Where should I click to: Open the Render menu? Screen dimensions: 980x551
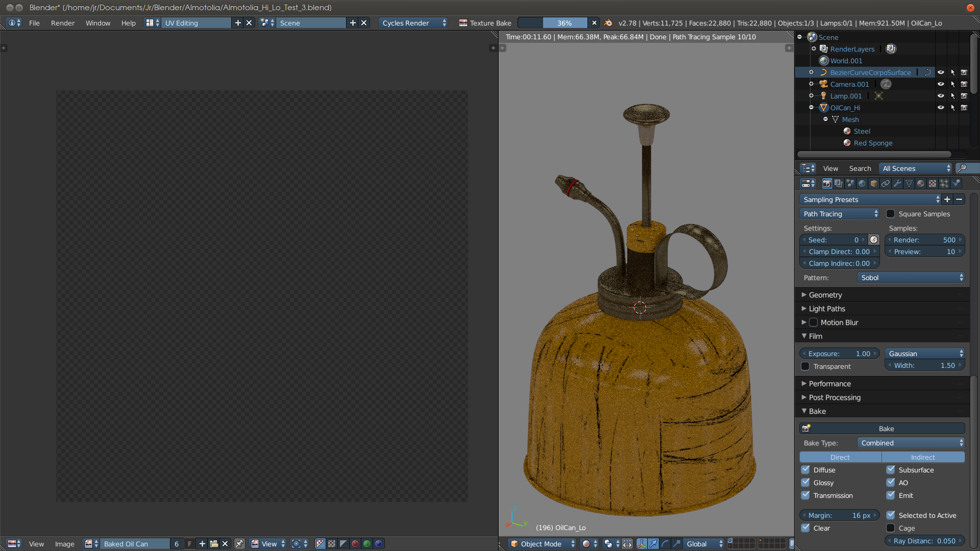tap(63, 23)
